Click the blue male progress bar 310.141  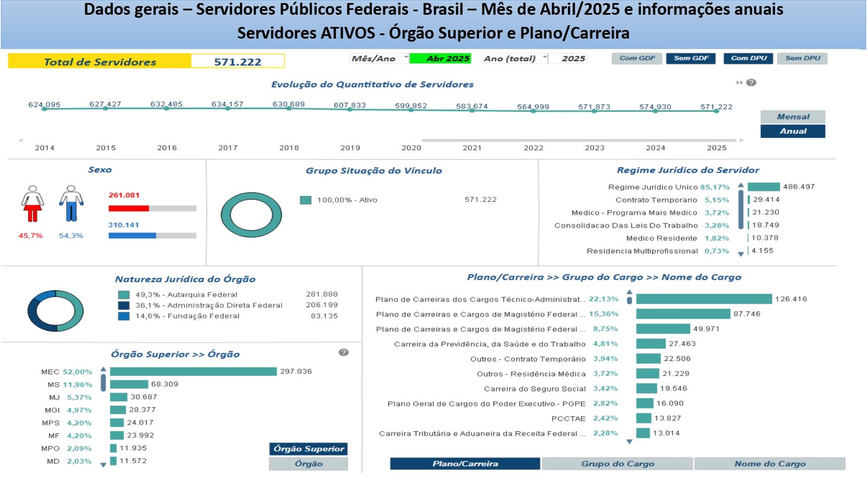tap(132, 236)
